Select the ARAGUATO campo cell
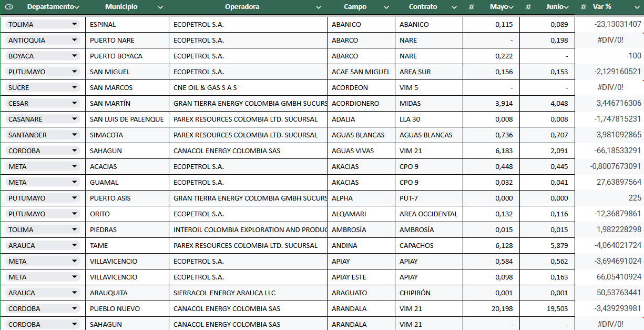 tap(361, 293)
